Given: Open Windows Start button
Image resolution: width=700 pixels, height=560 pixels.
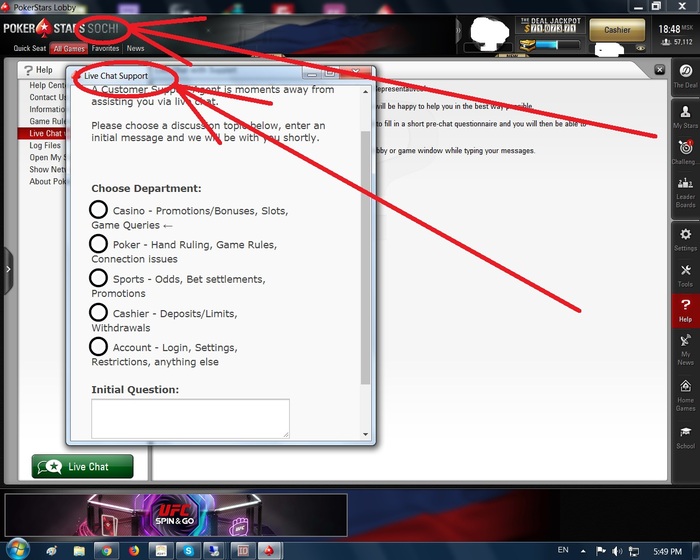Looking at the screenshot, I should [18, 550].
